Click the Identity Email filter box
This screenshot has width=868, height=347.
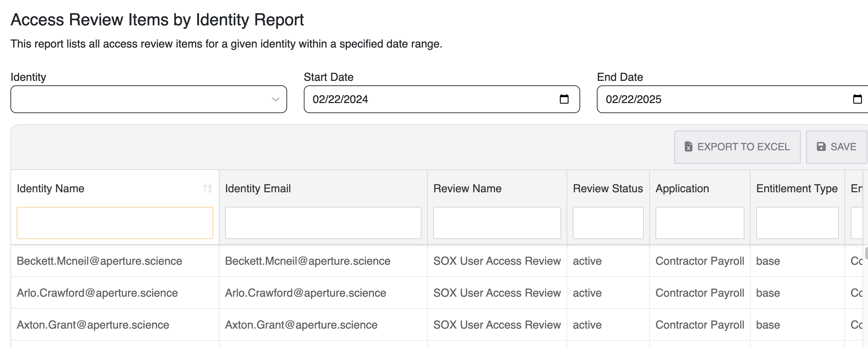pyautogui.click(x=323, y=223)
